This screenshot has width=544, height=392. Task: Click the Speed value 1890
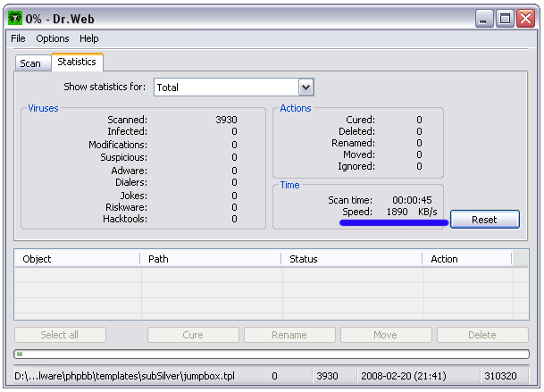coord(398,212)
